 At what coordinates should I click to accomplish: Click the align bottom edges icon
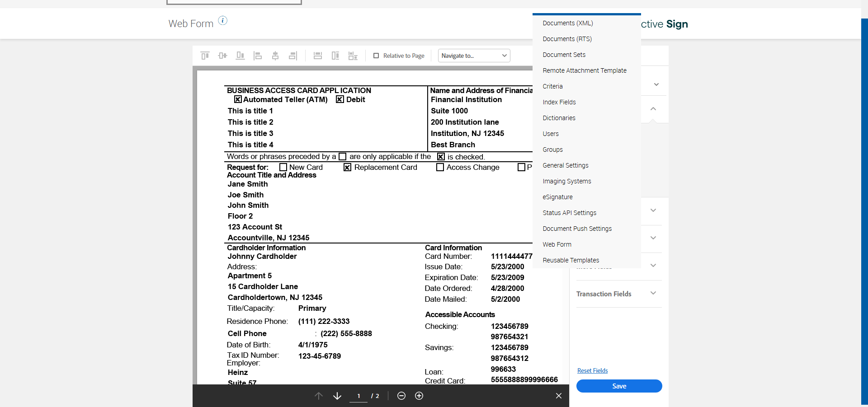[x=240, y=56]
